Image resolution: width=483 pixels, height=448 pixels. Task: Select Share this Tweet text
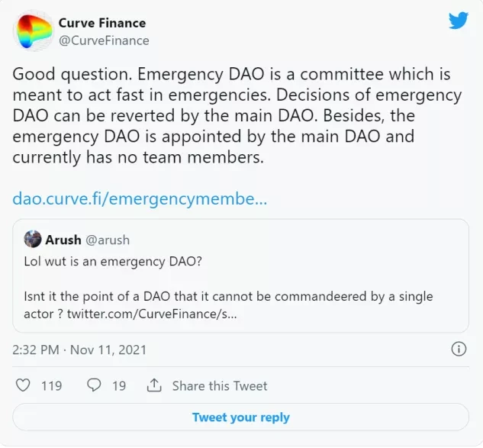[x=220, y=385]
